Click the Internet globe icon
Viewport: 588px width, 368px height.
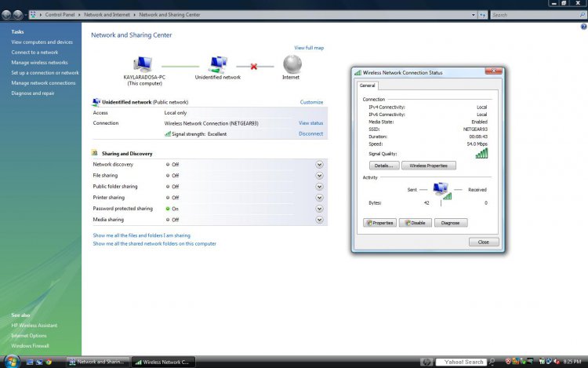coord(292,64)
